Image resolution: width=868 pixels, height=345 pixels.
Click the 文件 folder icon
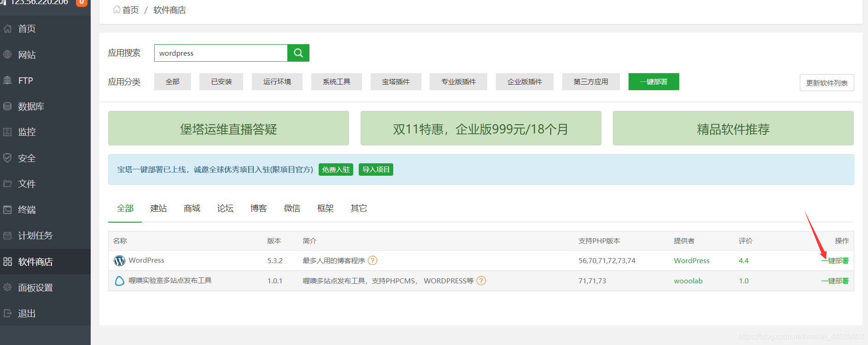click(7, 184)
